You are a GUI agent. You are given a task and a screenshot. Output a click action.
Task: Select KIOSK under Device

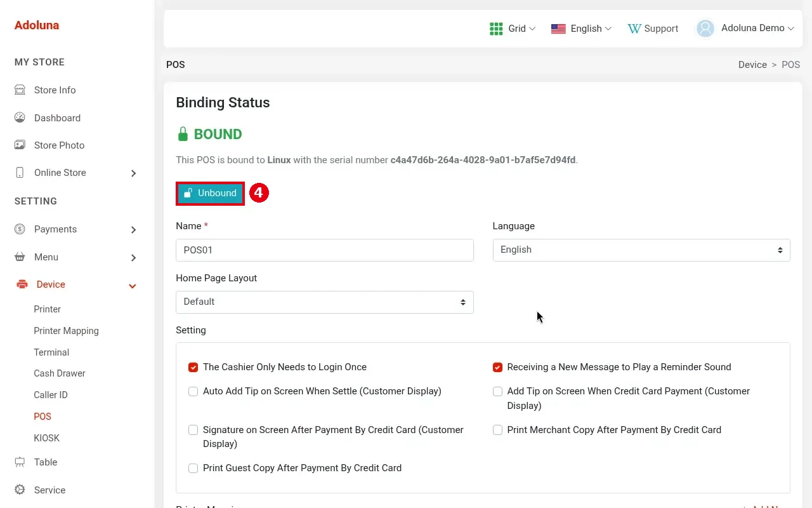tap(46, 438)
